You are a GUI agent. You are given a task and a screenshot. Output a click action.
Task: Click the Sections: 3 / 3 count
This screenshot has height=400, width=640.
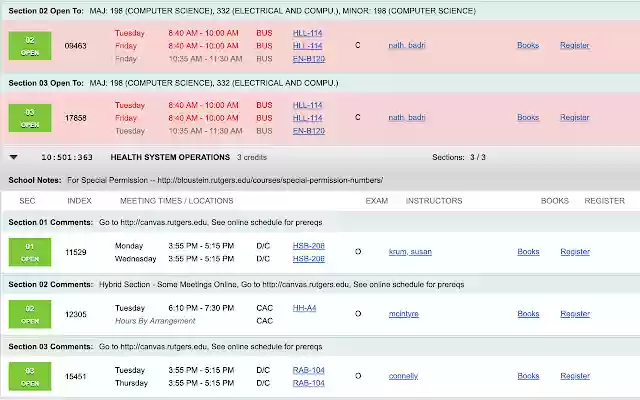point(459,157)
